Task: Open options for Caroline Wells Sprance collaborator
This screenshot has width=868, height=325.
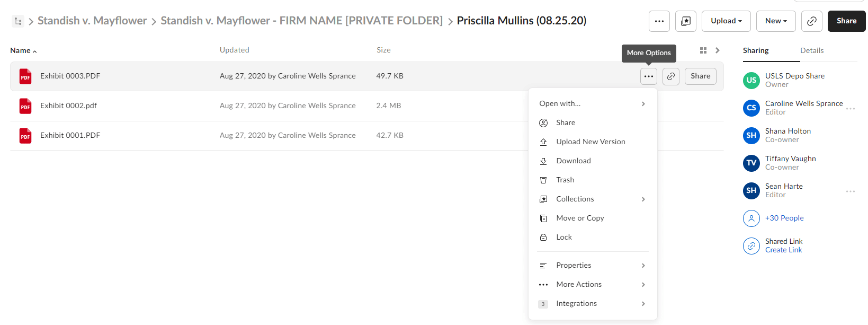Action: coord(851,108)
